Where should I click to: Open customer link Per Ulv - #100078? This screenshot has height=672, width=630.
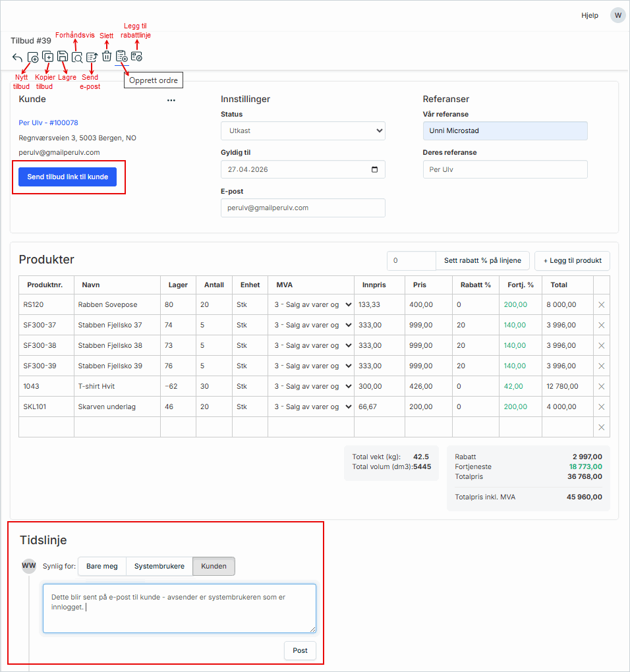[x=49, y=123]
